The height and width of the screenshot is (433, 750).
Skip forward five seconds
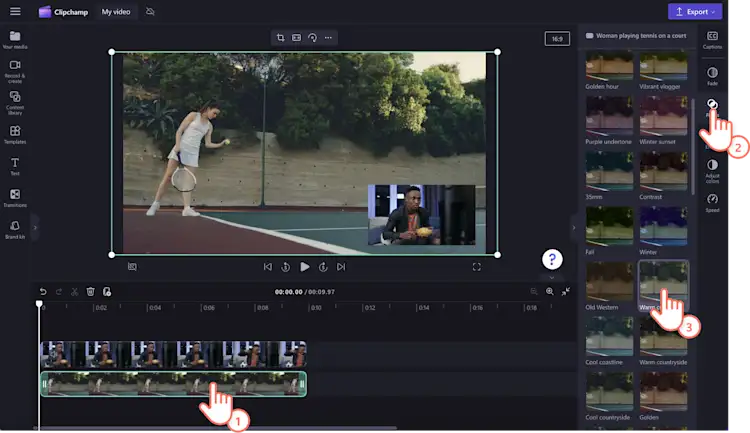[x=323, y=266]
